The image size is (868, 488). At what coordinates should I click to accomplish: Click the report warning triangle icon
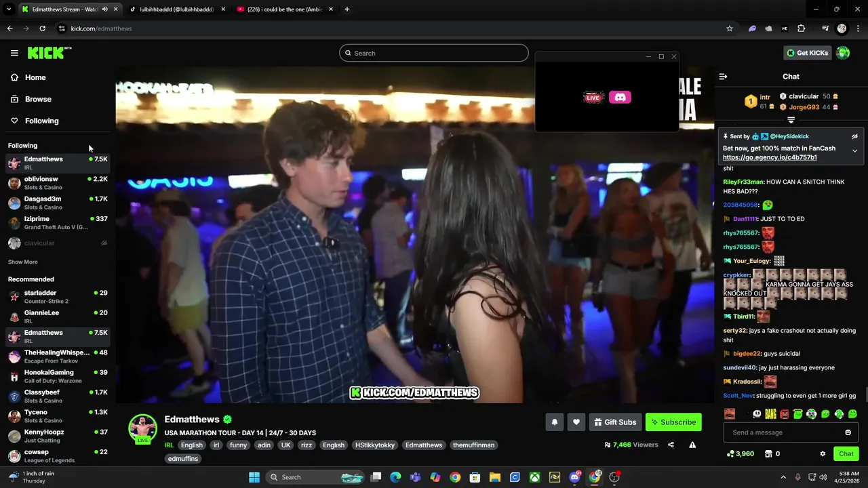click(x=692, y=445)
